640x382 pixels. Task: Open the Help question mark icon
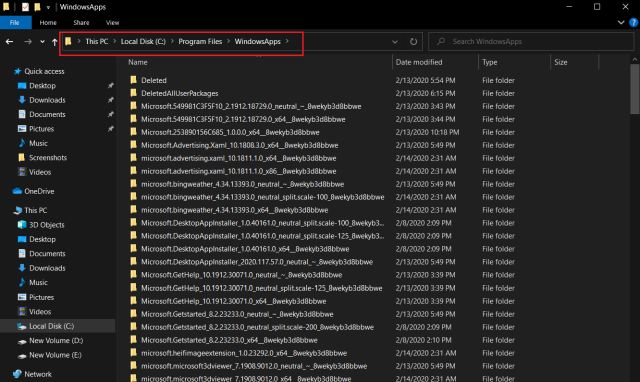[634, 23]
